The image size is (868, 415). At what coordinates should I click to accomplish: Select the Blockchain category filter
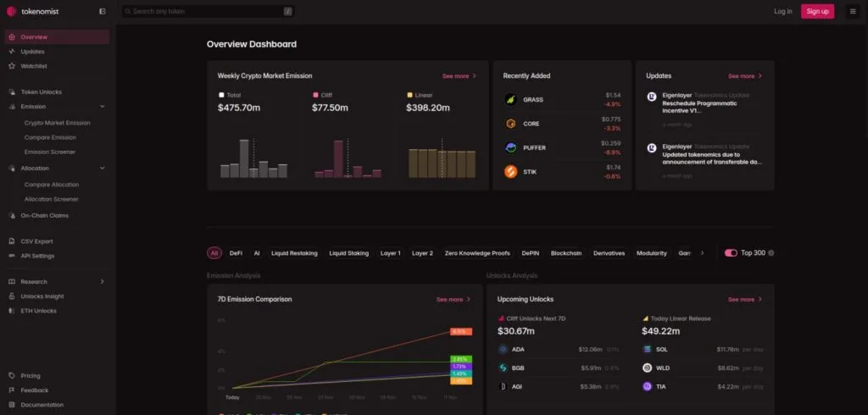566,253
